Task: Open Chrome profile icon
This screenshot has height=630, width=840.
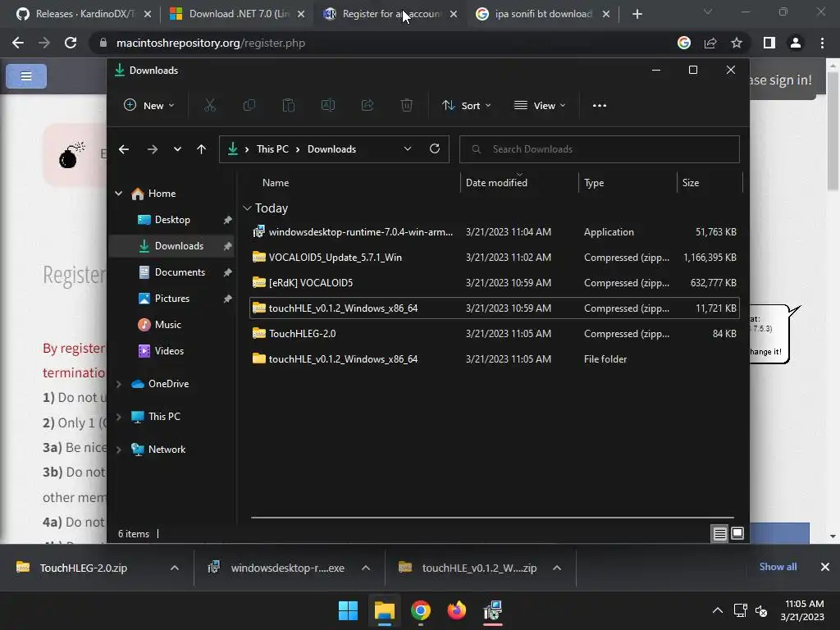Action: (796, 43)
